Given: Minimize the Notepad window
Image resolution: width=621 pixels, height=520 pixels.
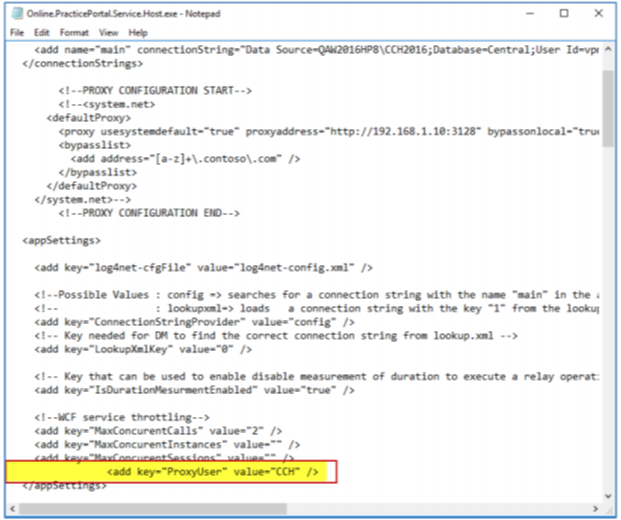Looking at the screenshot, I should (530, 13).
